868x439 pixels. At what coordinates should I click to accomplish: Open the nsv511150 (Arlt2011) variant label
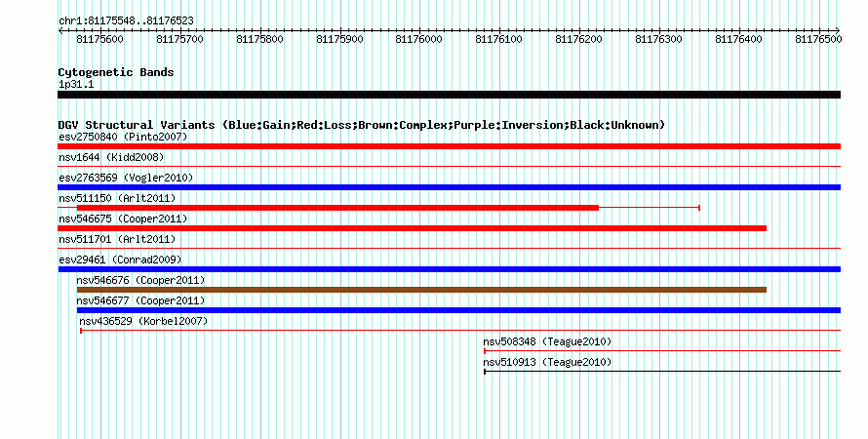coord(117,198)
